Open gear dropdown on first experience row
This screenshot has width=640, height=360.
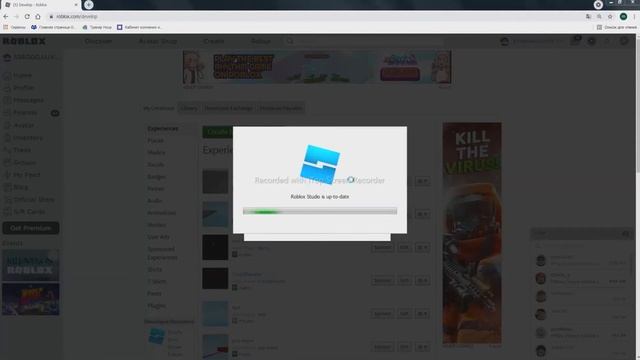(422, 181)
